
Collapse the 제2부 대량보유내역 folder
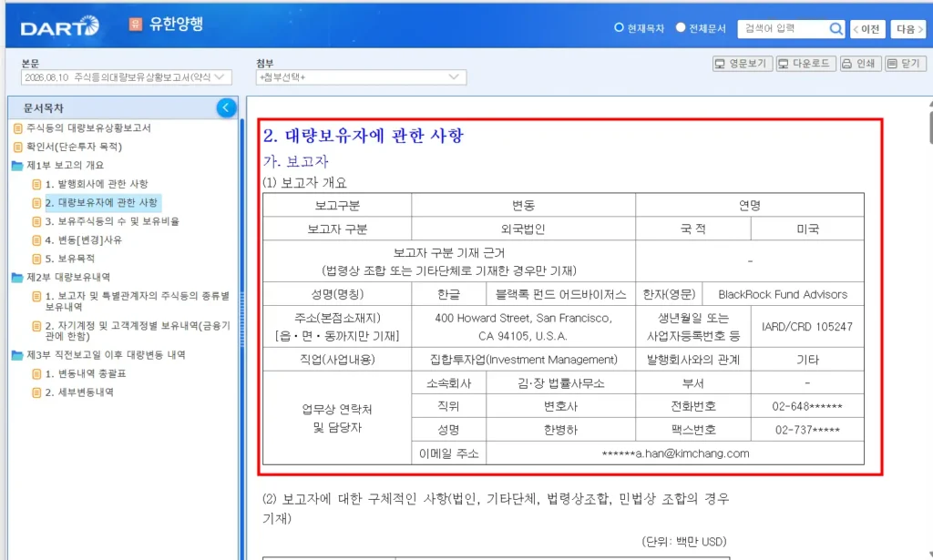(68, 277)
